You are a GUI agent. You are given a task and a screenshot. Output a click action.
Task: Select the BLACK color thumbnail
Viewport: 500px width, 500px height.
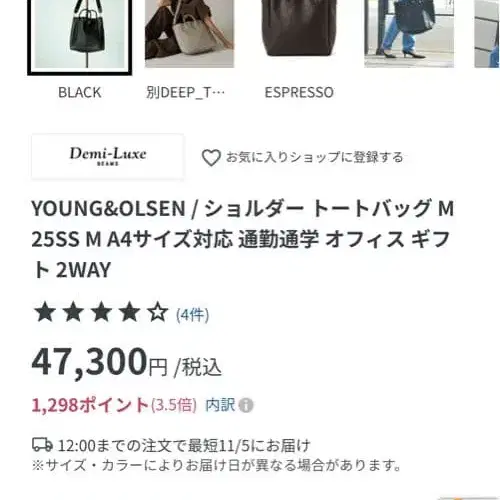click(x=80, y=36)
